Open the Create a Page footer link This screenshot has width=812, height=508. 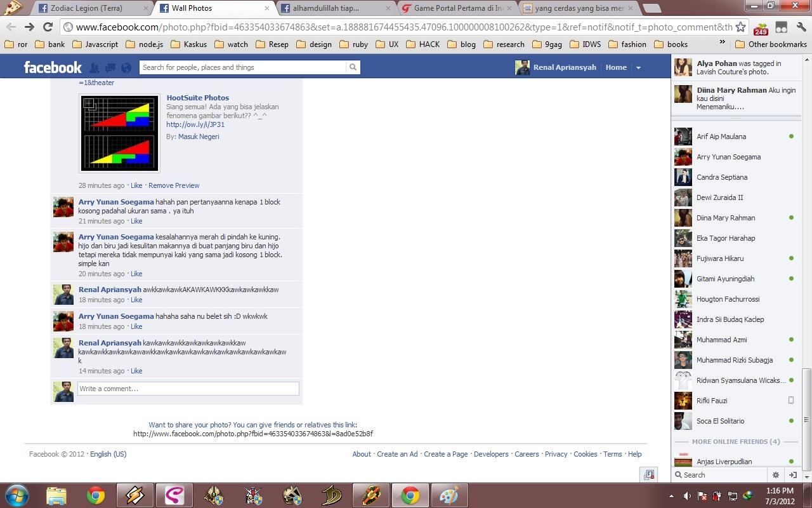click(x=446, y=454)
